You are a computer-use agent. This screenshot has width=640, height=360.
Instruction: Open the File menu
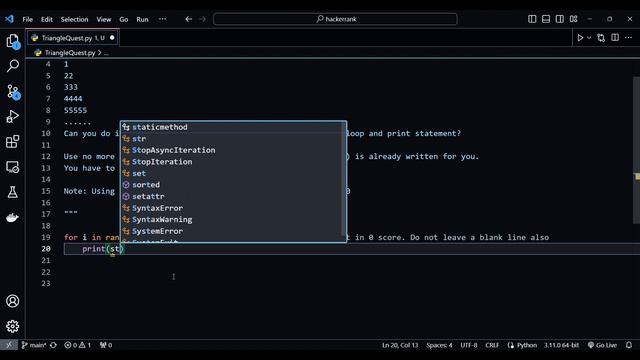(28, 19)
